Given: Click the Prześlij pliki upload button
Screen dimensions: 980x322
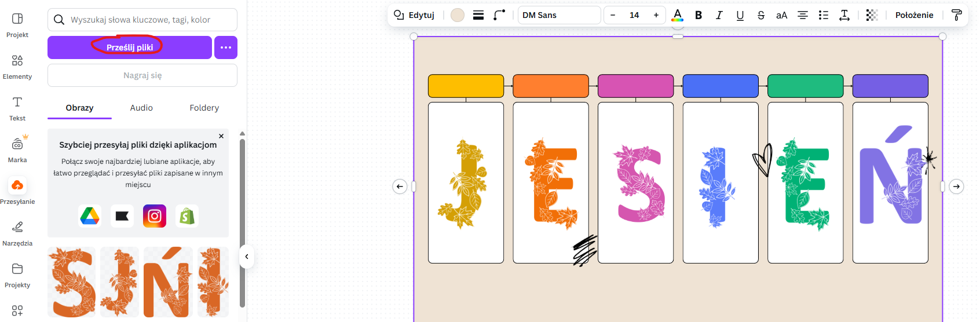Looking at the screenshot, I should (130, 47).
